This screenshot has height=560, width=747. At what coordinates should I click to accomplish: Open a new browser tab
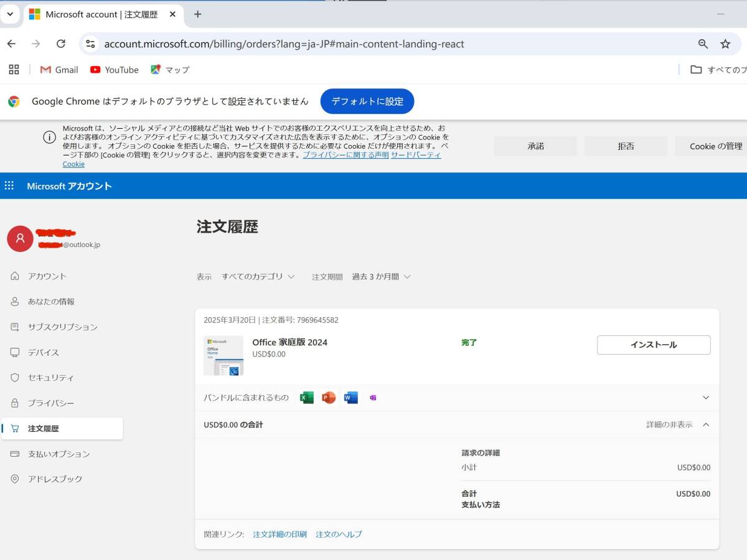pyautogui.click(x=197, y=14)
